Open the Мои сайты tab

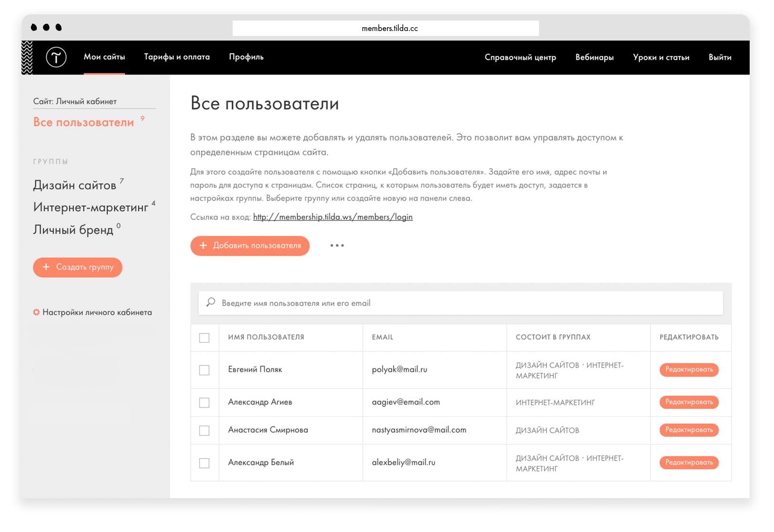pyautogui.click(x=104, y=57)
